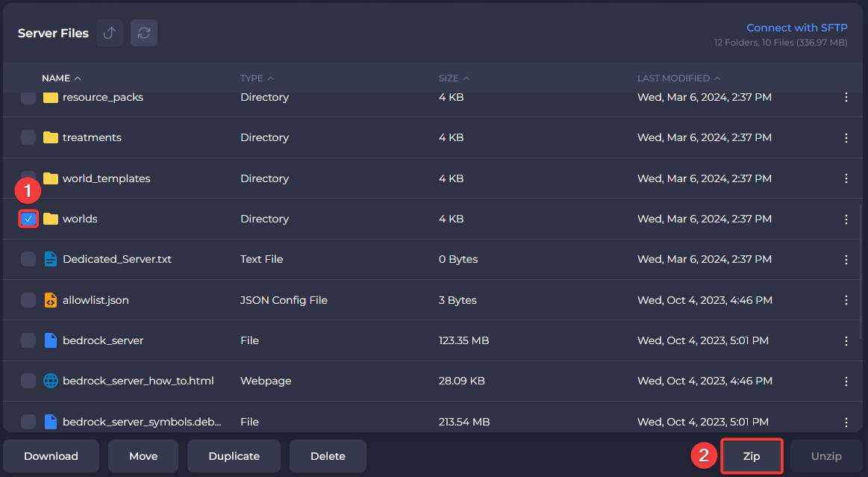
Task: Open the world_templates directory
Action: 106,178
